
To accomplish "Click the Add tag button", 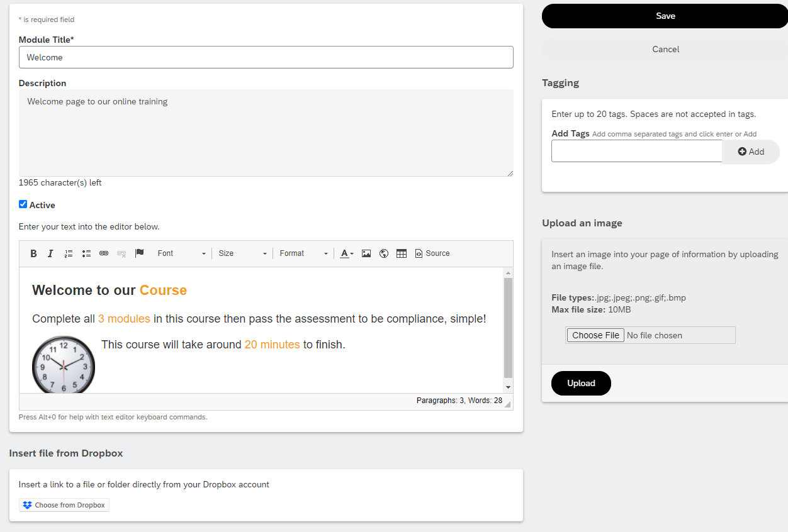I will (751, 152).
